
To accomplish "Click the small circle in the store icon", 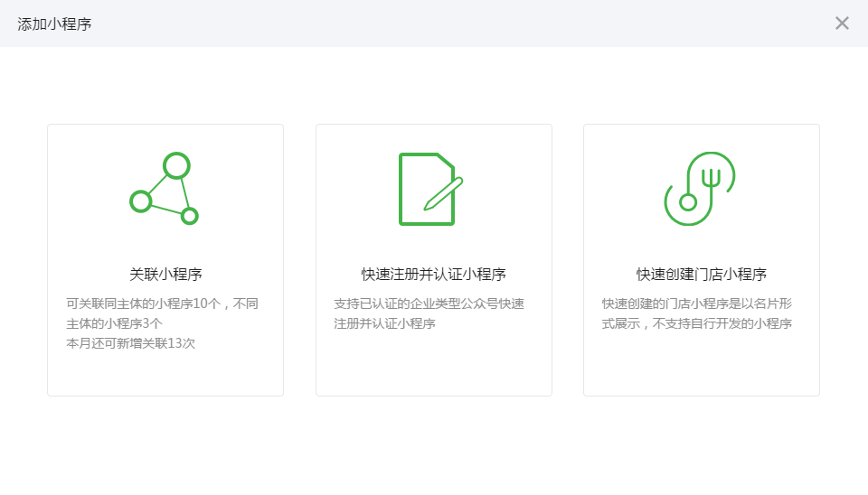I will [688, 201].
